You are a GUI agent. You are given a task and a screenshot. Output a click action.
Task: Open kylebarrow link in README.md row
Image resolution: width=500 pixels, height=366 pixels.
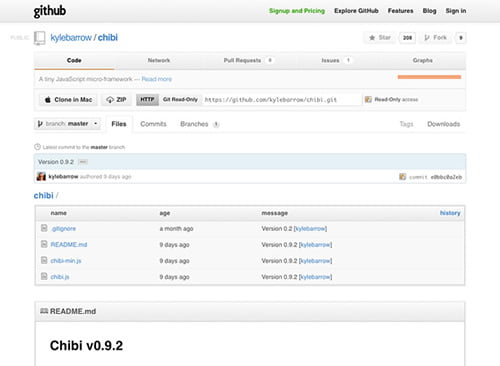click(x=315, y=245)
